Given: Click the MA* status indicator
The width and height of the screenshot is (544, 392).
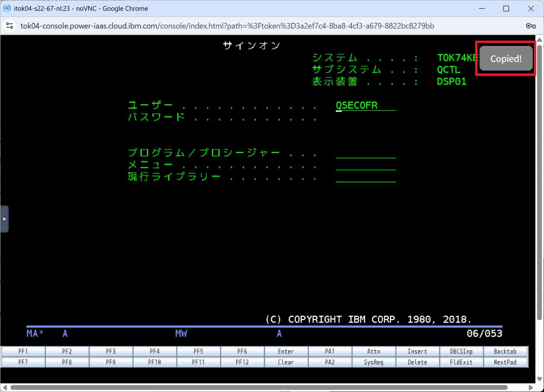Looking at the screenshot, I should (x=35, y=334).
